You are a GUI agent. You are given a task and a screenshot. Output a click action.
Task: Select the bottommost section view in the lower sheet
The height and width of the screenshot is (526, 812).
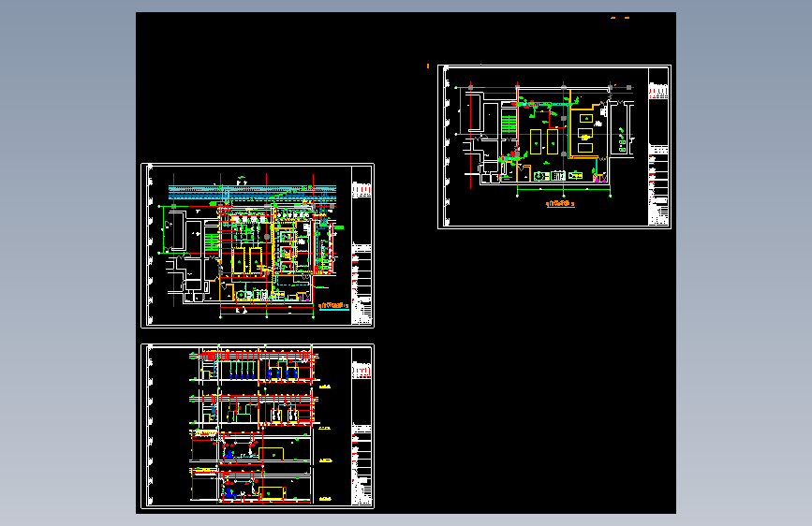(x=253, y=486)
